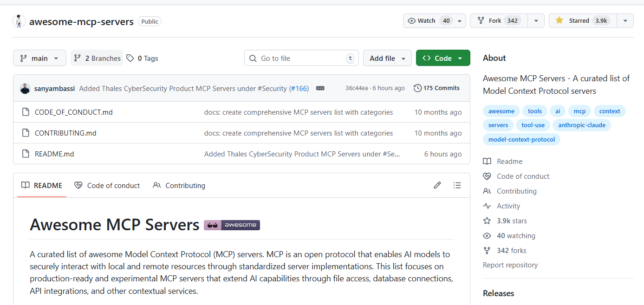Image resolution: width=644 pixels, height=305 pixels.
Task: Open the 342 forks link
Action: tap(505, 250)
